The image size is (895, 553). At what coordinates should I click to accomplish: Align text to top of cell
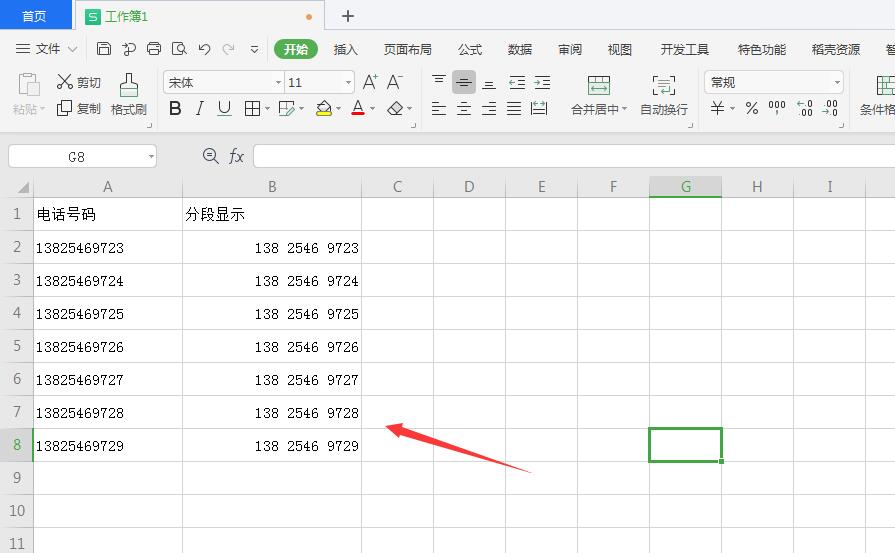pyautogui.click(x=439, y=82)
